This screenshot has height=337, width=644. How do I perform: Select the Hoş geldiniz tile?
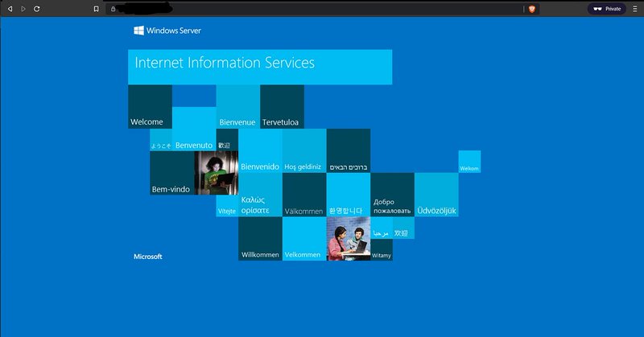pos(304,150)
